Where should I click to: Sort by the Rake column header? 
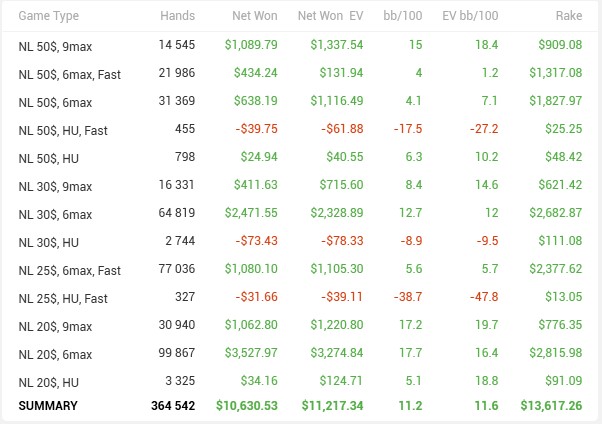[566, 16]
